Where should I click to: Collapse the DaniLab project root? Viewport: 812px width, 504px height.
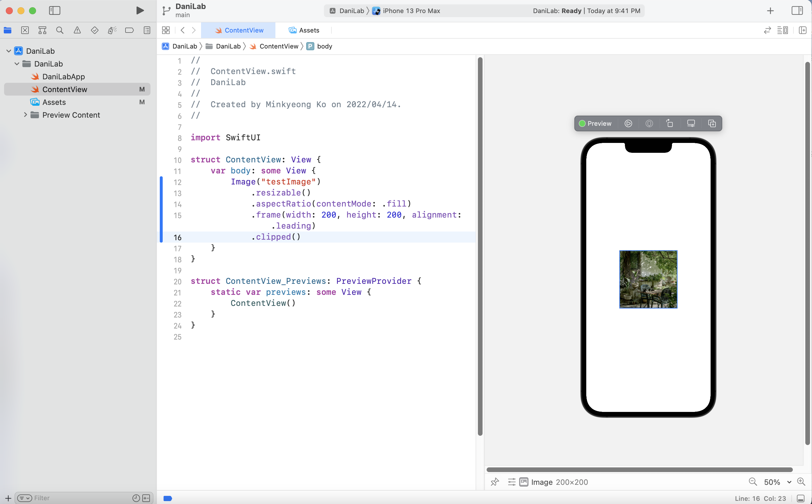pyautogui.click(x=9, y=51)
